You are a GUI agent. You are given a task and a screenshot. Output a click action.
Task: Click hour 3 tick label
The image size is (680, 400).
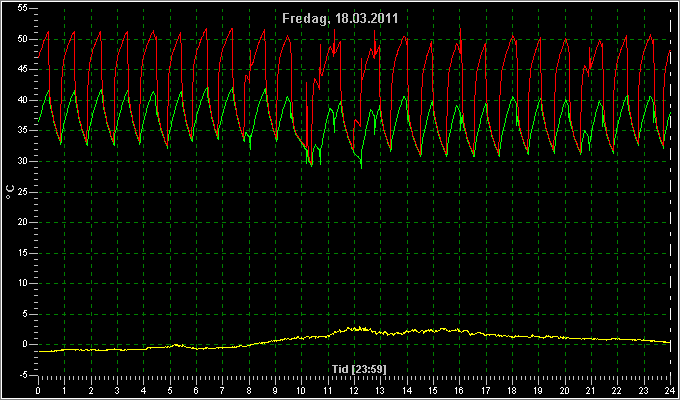(x=117, y=390)
